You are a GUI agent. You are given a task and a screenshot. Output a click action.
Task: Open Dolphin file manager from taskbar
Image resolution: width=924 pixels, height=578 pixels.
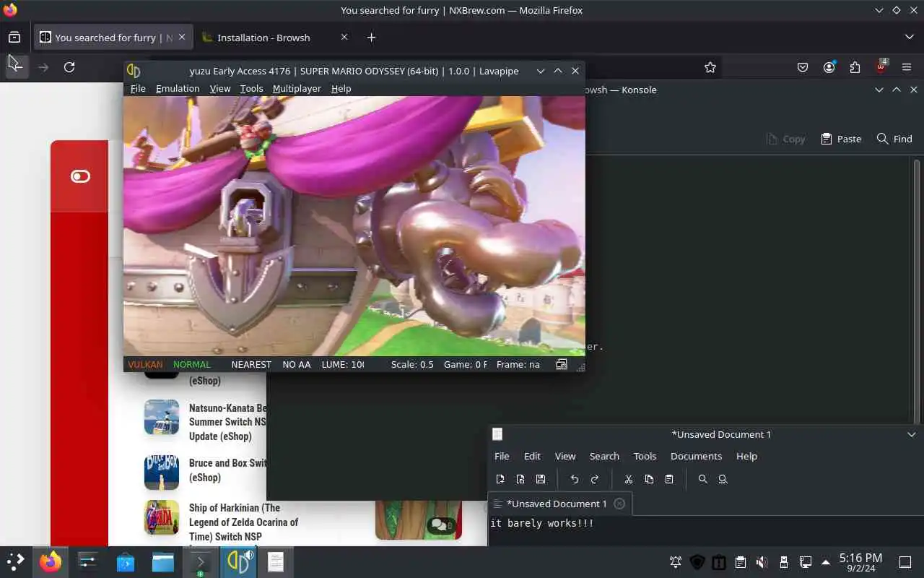163,561
